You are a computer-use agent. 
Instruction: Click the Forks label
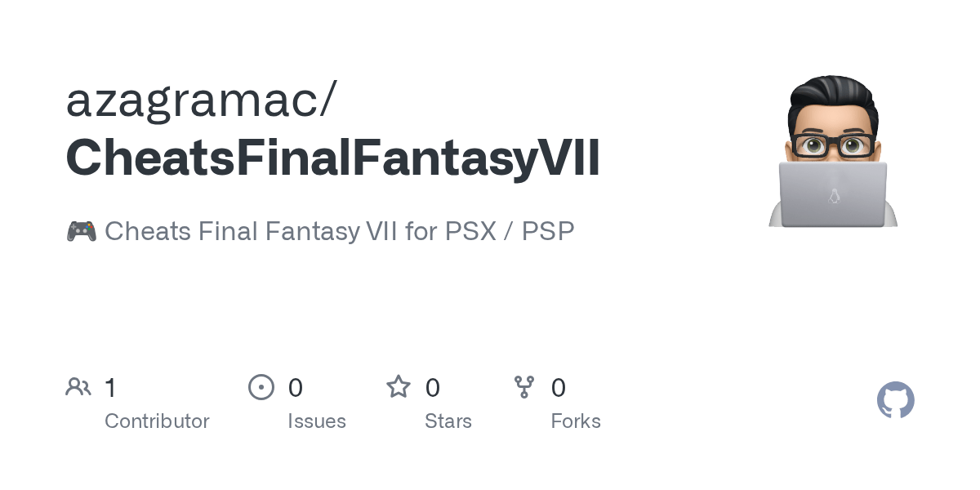coord(576,421)
